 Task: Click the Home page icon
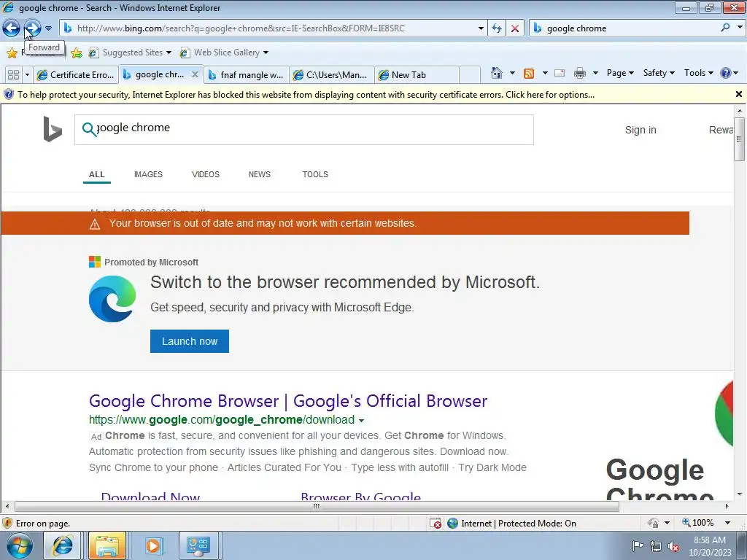(497, 73)
